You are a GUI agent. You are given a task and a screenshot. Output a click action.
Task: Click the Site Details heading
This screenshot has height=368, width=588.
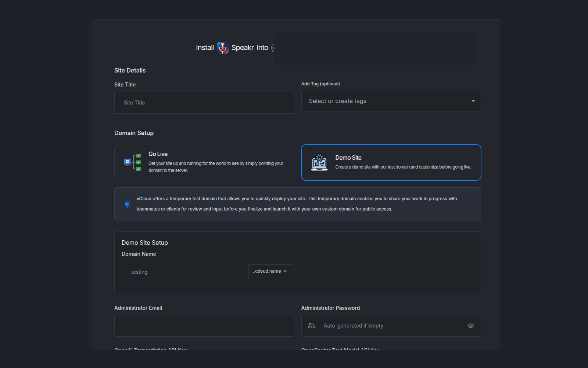click(x=130, y=70)
